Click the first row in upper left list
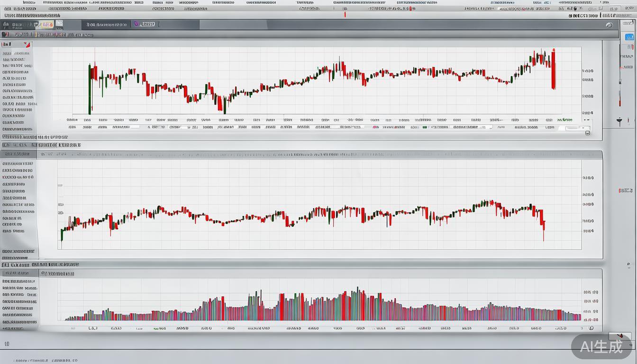Screen dimensions: 637x364 [14, 54]
